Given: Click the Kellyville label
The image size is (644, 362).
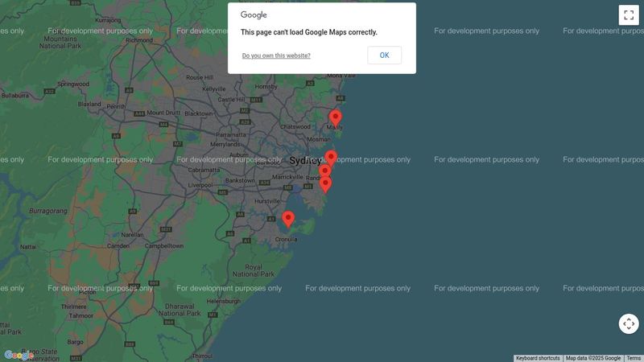Looking at the screenshot, I should click(x=214, y=89).
